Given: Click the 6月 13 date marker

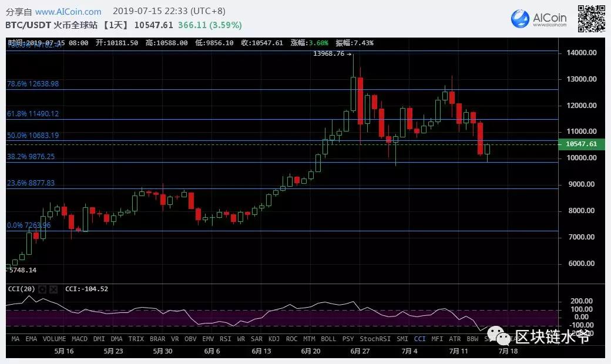Looking at the screenshot, I should click(x=261, y=351).
